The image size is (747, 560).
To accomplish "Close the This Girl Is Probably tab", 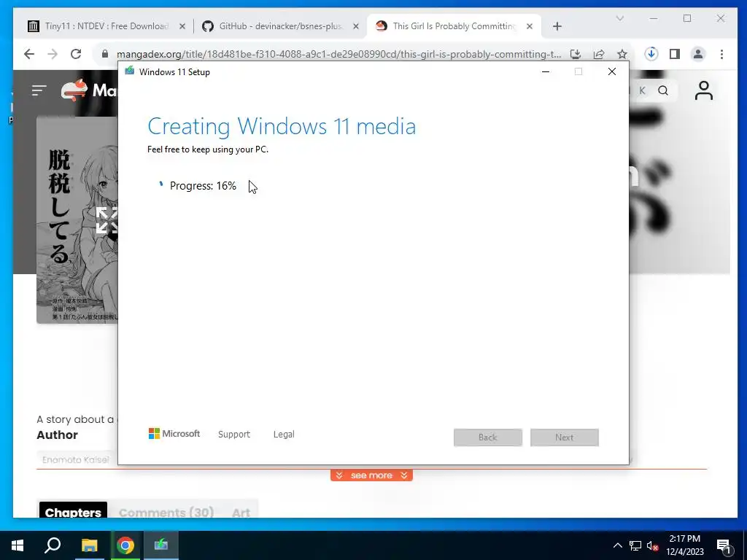I will pos(530,26).
